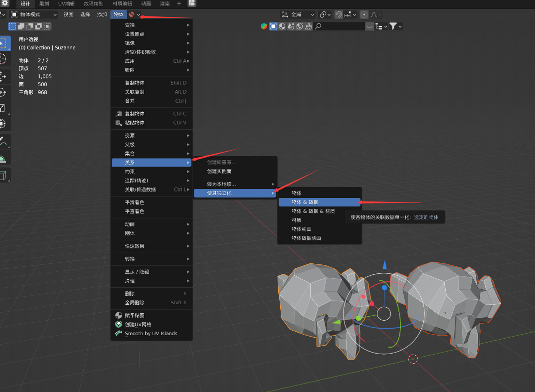Image resolution: width=535 pixels, height=392 pixels.
Task: Expand the 转为本地项... submenu
Action: pos(235,184)
